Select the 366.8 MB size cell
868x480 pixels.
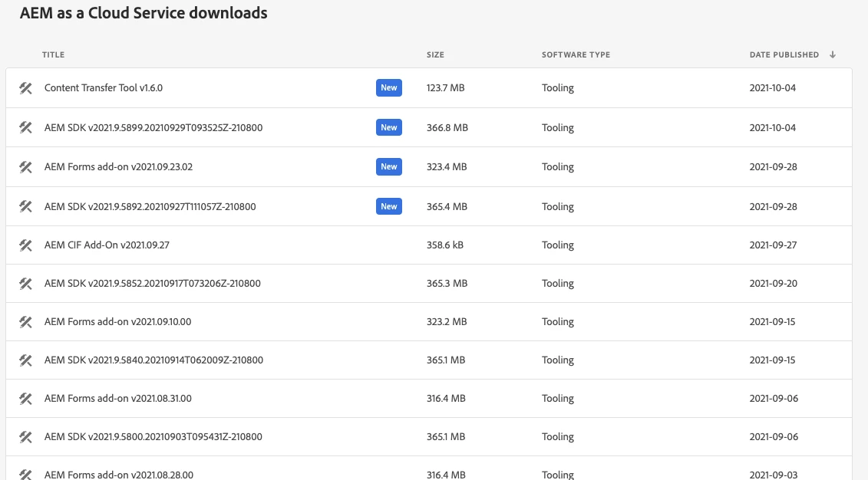pyautogui.click(x=447, y=128)
